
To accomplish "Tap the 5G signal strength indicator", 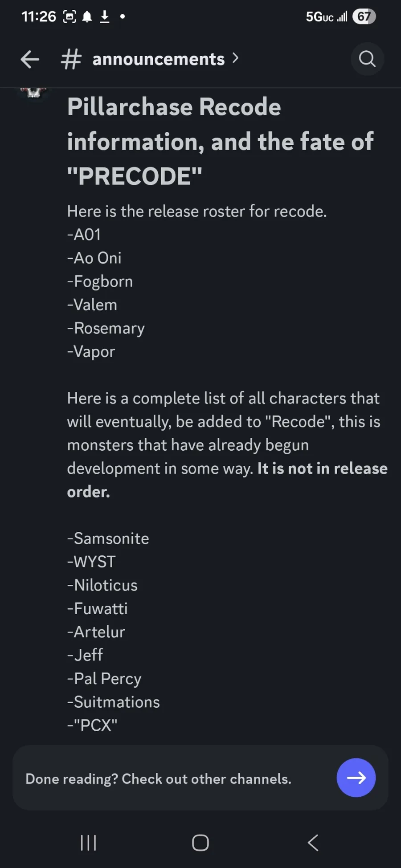I will (x=326, y=17).
